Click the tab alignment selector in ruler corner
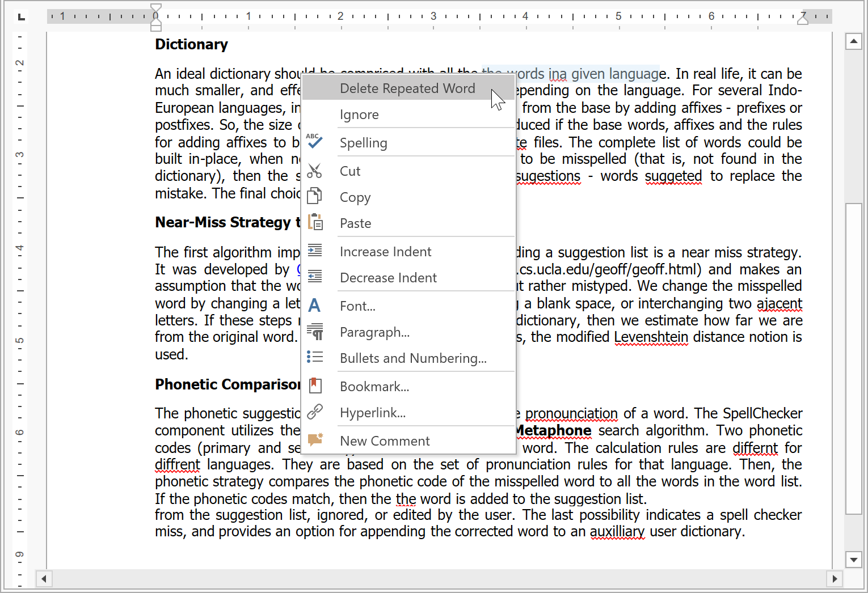The width and height of the screenshot is (868, 593). point(22,16)
